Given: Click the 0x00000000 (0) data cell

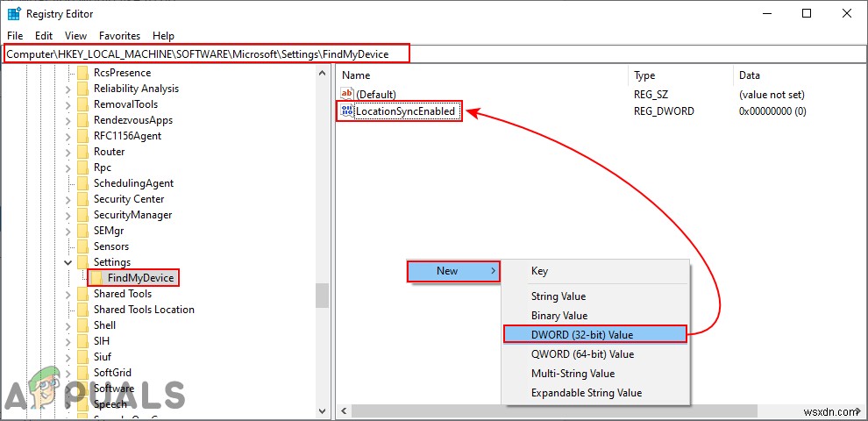Looking at the screenshot, I should click(x=772, y=111).
